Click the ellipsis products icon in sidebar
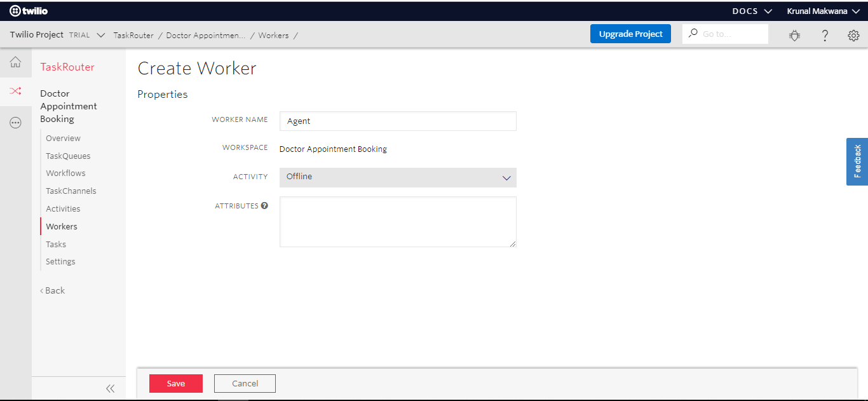This screenshot has height=401, width=868. pyautogui.click(x=15, y=122)
